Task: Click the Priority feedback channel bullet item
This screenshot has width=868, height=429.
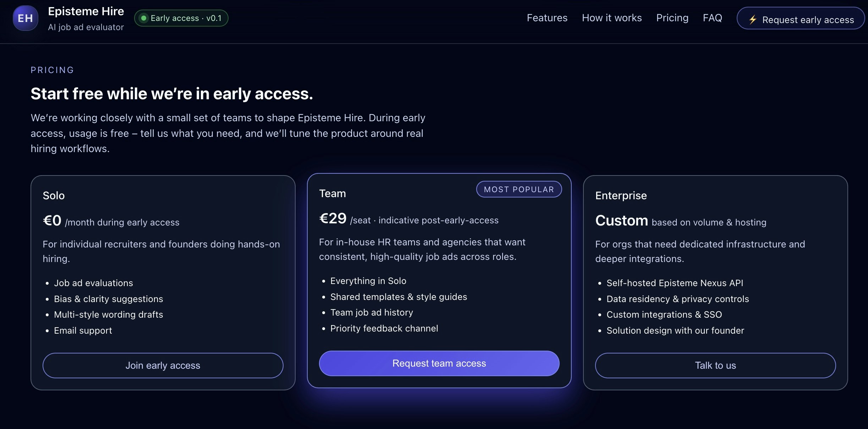Action: point(384,328)
